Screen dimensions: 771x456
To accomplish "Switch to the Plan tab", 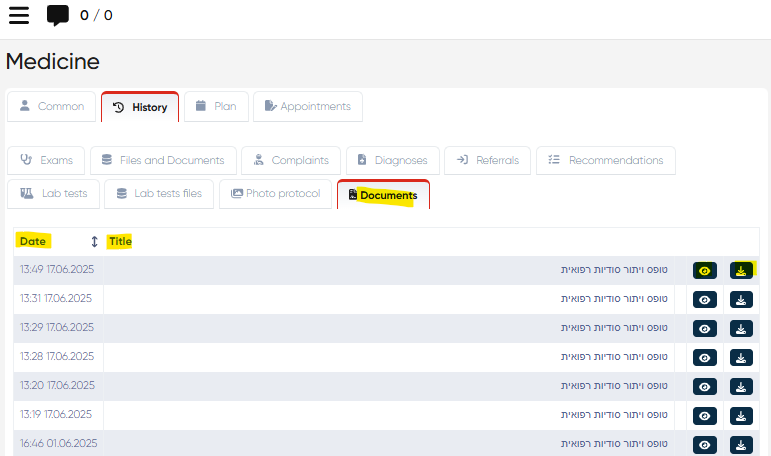I will [214, 107].
